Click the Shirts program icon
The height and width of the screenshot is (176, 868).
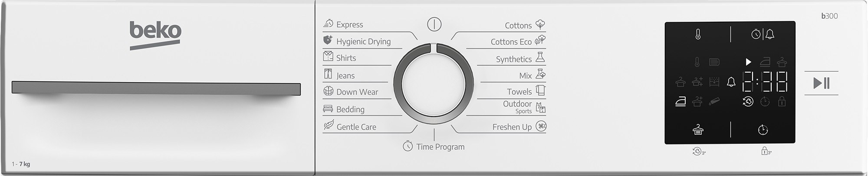coord(328,56)
